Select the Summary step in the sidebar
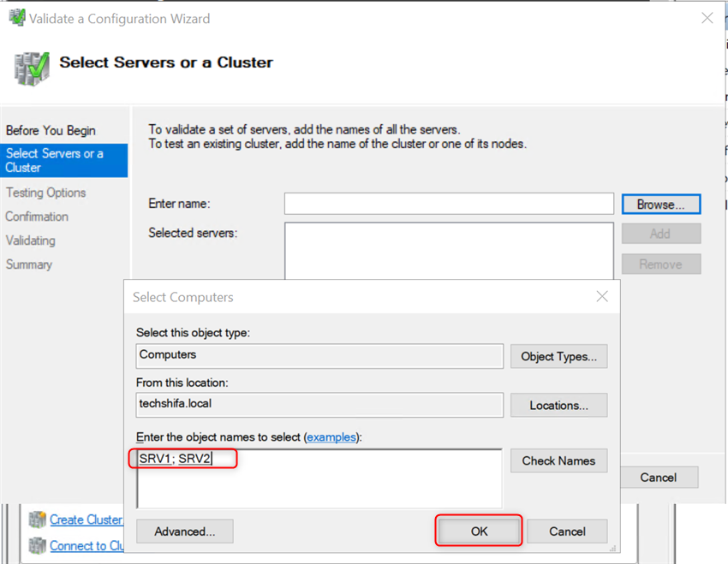This screenshot has width=728, height=564. pyautogui.click(x=29, y=264)
